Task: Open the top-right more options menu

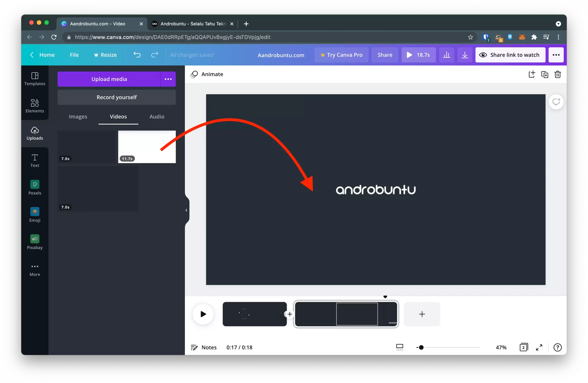Action: pos(556,55)
